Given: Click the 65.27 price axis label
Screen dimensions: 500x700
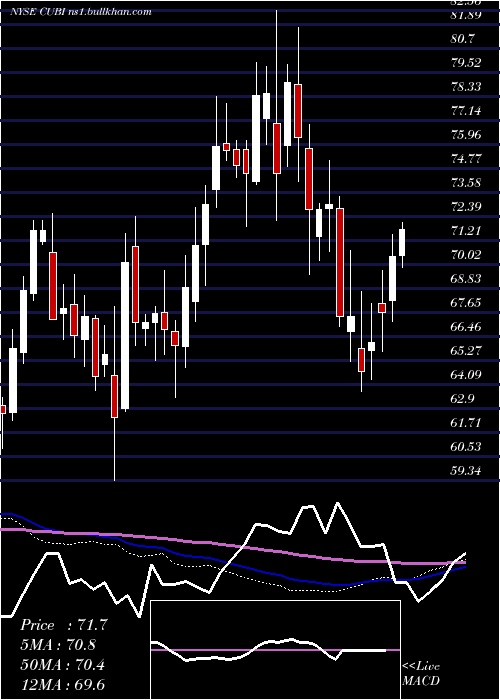Looking at the screenshot, I should point(466,351).
